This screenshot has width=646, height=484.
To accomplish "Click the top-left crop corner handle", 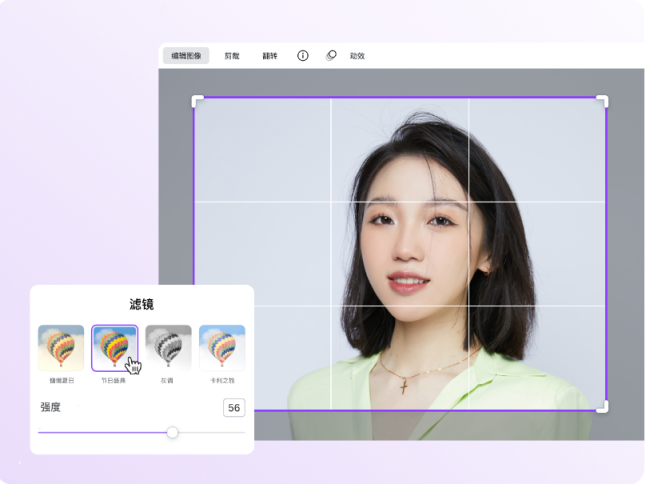I will 197,101.
